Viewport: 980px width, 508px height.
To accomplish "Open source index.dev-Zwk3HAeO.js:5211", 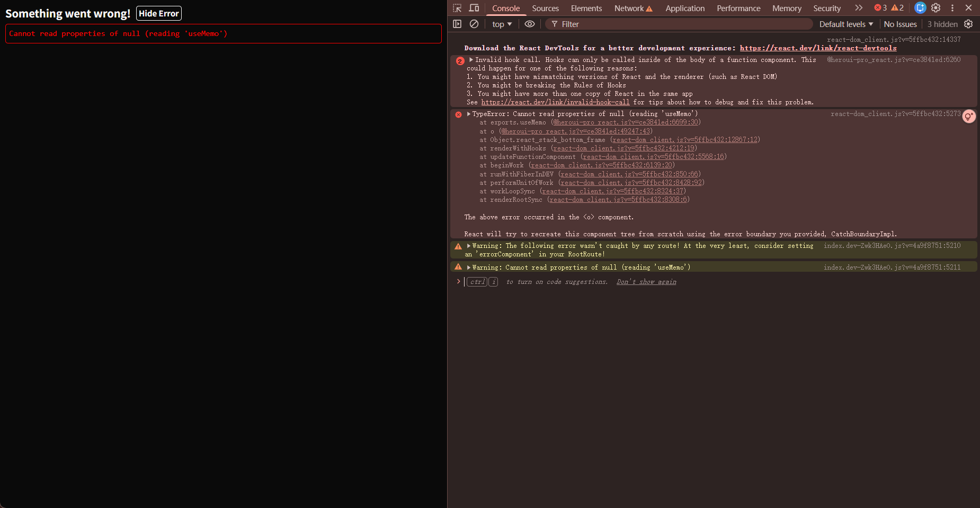I will (892, 268).
